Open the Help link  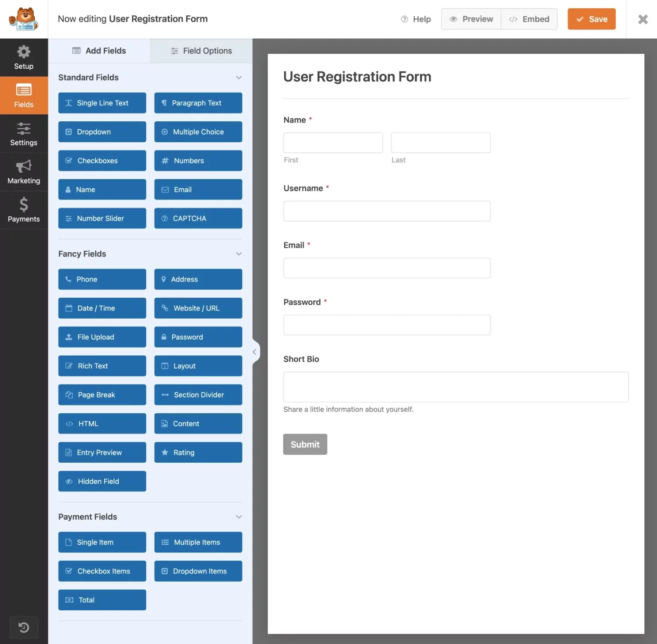pos(416,19)
